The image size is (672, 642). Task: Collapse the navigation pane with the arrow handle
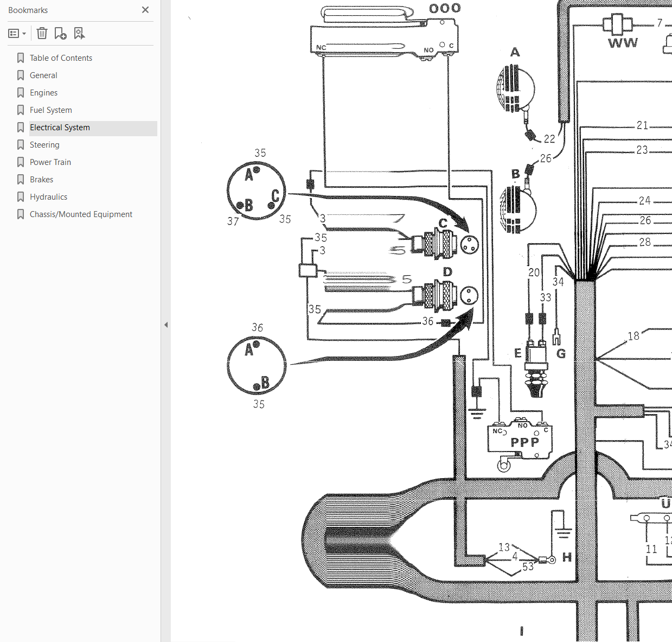point(166,325)
